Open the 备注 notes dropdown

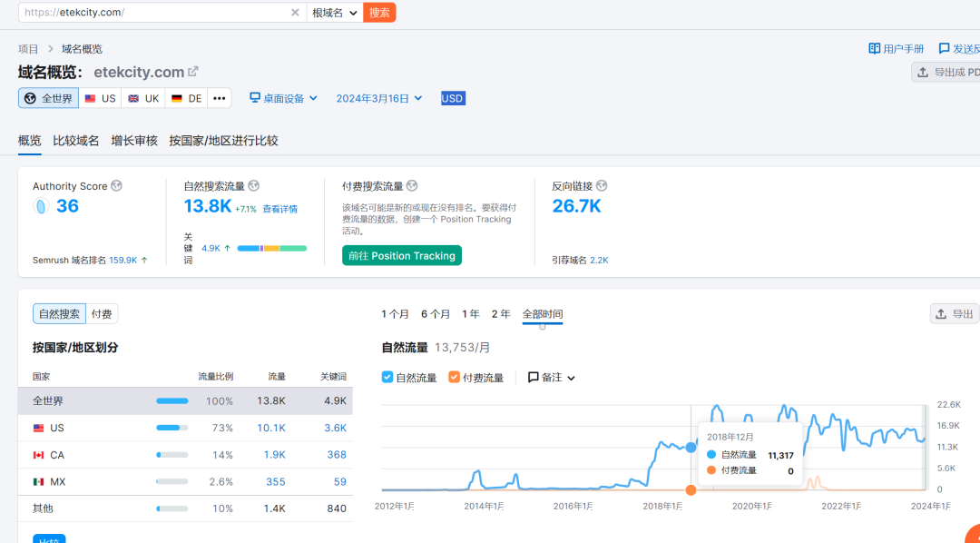(547, 378)
